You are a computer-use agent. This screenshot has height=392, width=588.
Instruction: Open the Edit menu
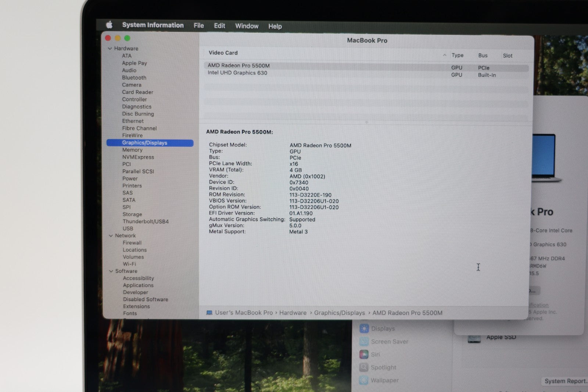(219, 26)
